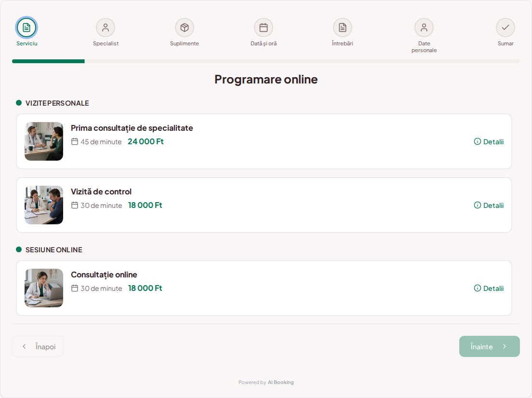Open the Specialist step person icon
Viewport: 532px width, 398px height.
coord(106,27)
